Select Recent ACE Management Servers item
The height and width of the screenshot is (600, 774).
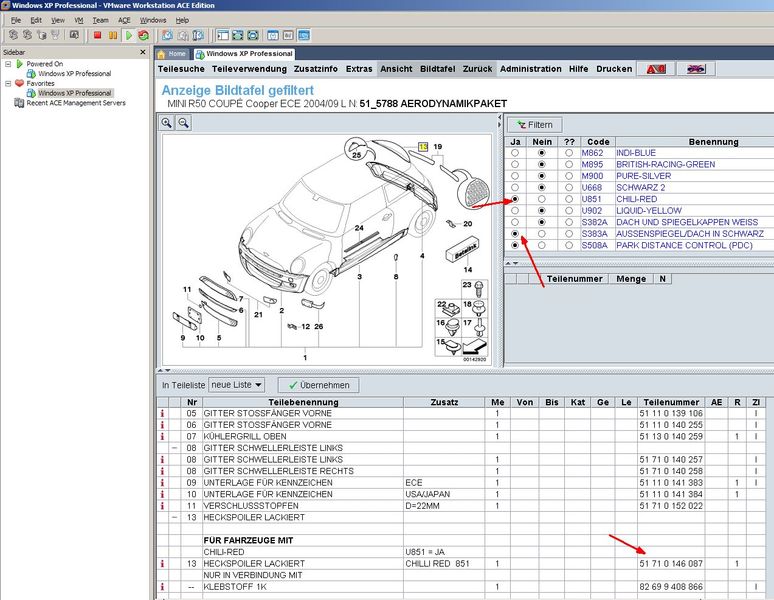pos(76,103)
